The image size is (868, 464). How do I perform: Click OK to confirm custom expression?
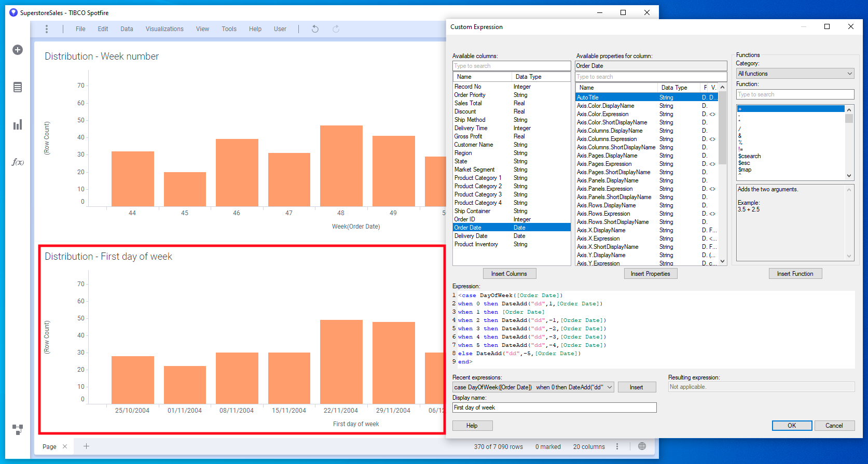(791, 426)
